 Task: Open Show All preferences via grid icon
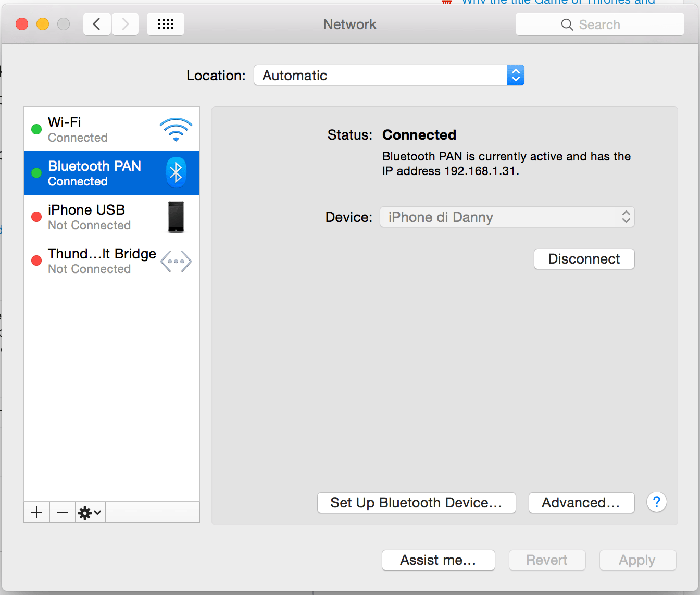[165, 24]
